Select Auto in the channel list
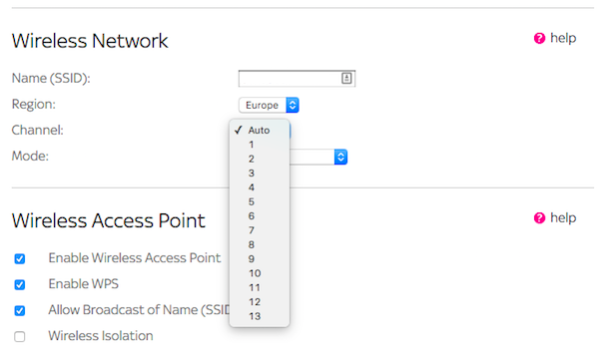 tap(260, 130)
